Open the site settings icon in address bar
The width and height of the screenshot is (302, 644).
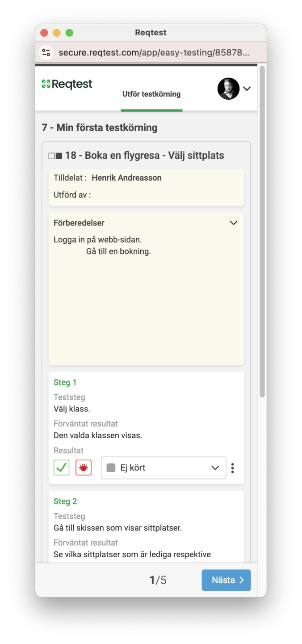click(x=46, y=53)
